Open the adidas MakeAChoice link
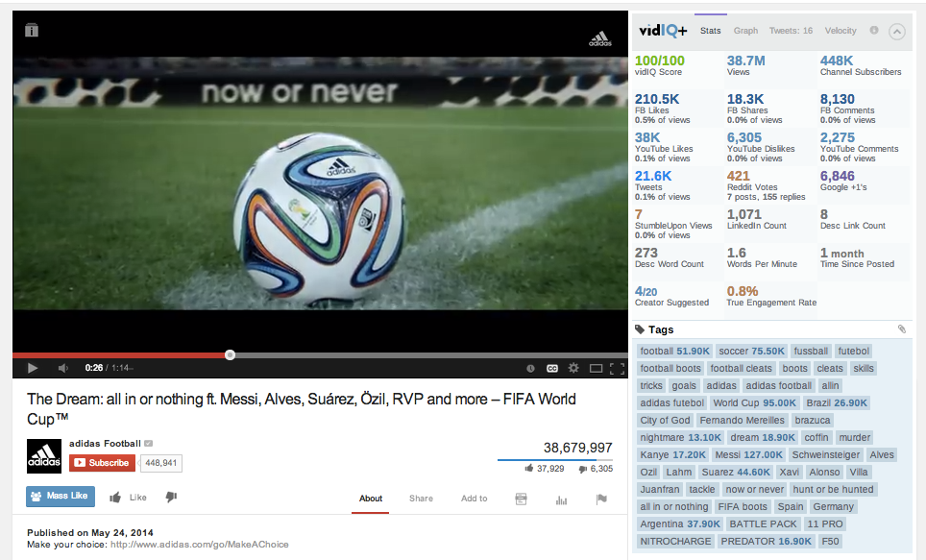This screenshot has height=560, width=926. [x=200, y=544]
